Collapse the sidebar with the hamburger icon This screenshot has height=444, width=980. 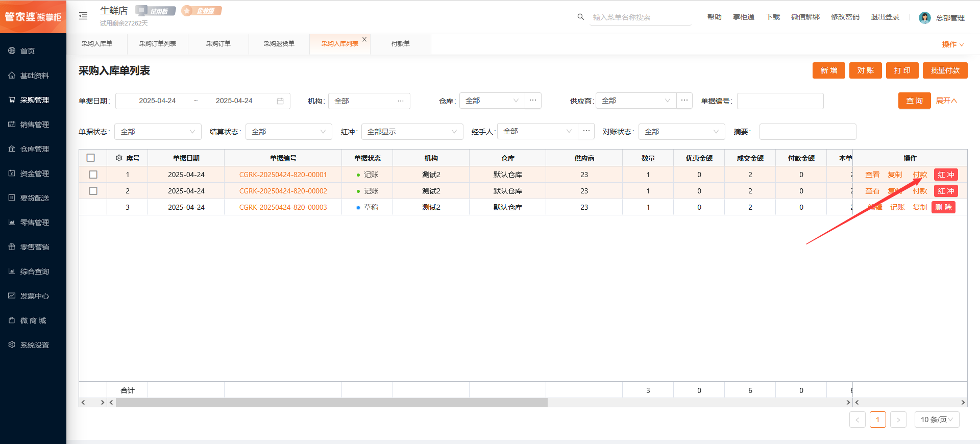coord(83,16)
